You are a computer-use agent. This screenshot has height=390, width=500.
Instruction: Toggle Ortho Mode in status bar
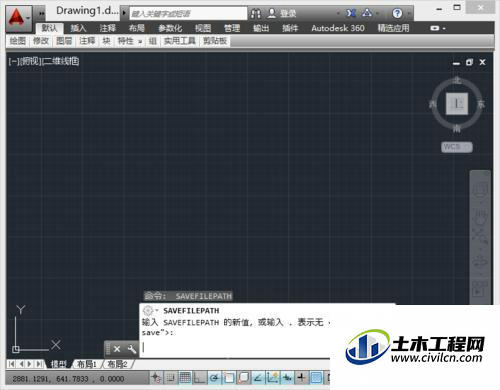coord(200,378)
